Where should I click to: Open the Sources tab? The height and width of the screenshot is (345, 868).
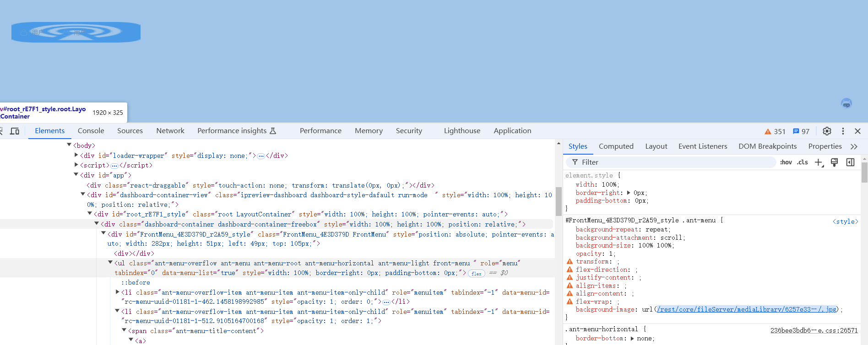pyautogui.click(x=130, y=131)
